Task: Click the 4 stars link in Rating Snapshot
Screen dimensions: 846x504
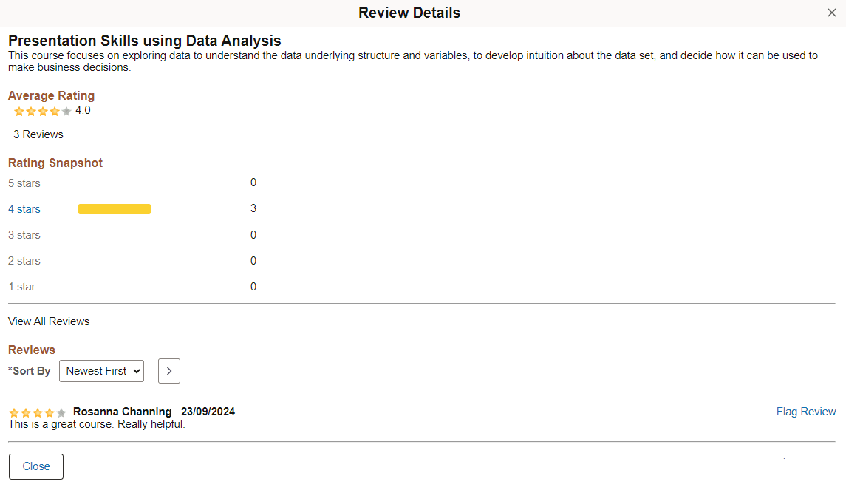Action: (24, 209)
